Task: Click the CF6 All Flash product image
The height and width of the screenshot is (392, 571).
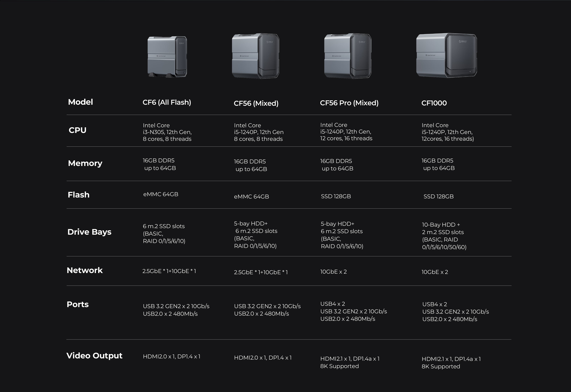Action: 167,57
